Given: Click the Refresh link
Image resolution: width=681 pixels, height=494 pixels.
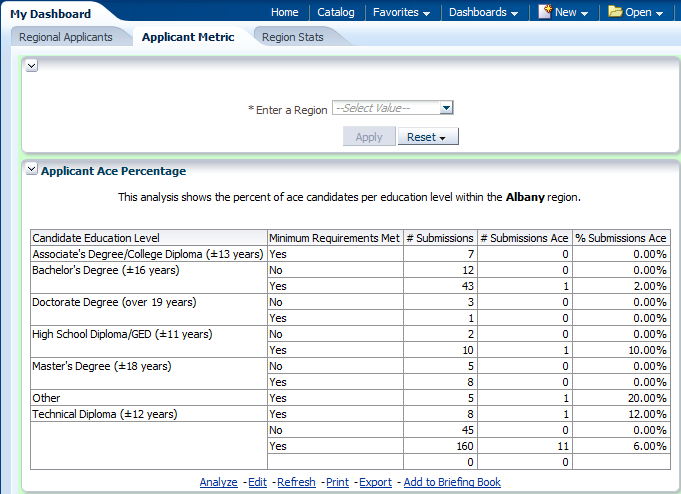Looking at the screenshot, I should (296, 482).
